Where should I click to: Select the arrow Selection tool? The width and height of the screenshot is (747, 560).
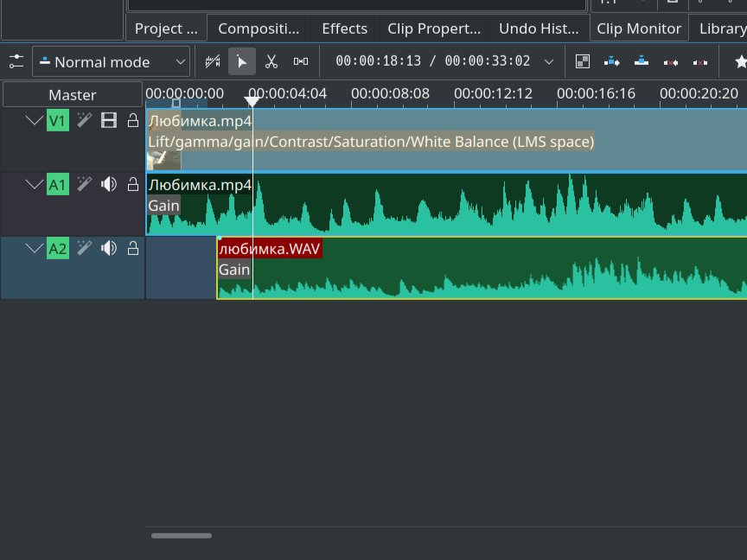[242, 61]
